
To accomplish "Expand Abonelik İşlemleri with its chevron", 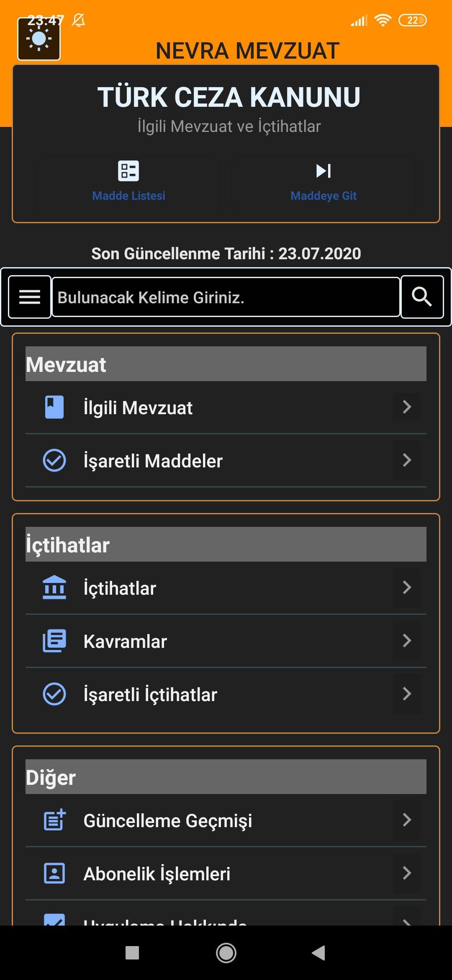I will tap(407, 873).
